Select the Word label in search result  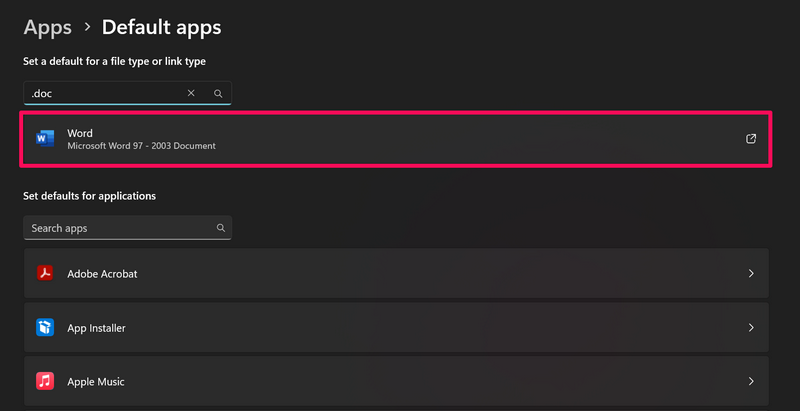point(80,132)
